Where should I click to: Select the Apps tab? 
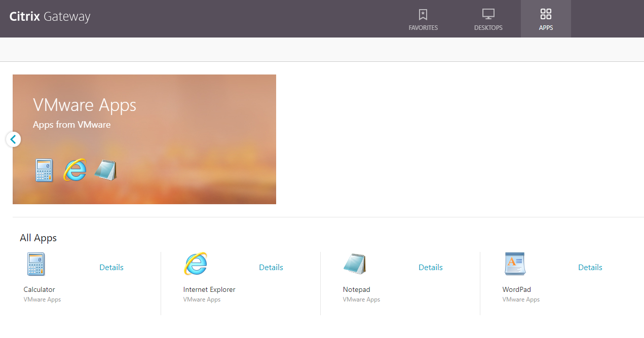[546, 19]
